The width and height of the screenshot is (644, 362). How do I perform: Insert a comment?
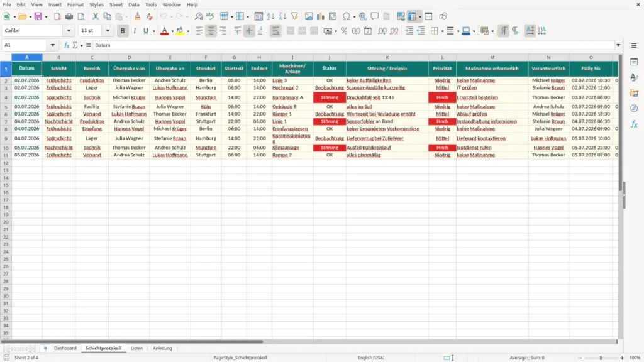click(375, 16)
